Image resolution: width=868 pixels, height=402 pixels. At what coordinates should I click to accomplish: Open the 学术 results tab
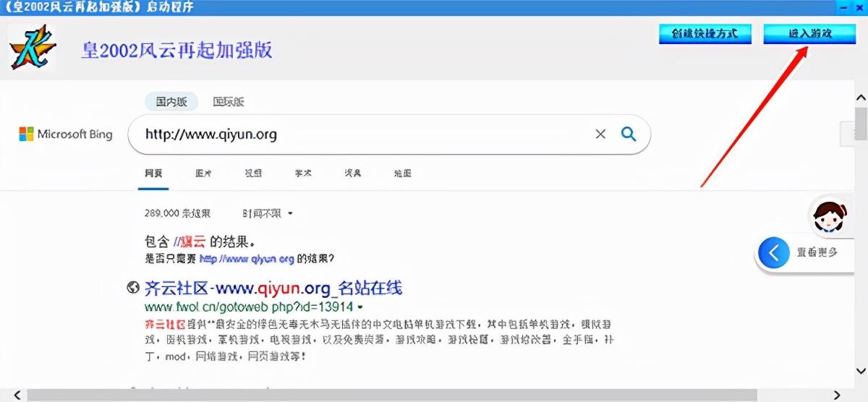(303, 174)
